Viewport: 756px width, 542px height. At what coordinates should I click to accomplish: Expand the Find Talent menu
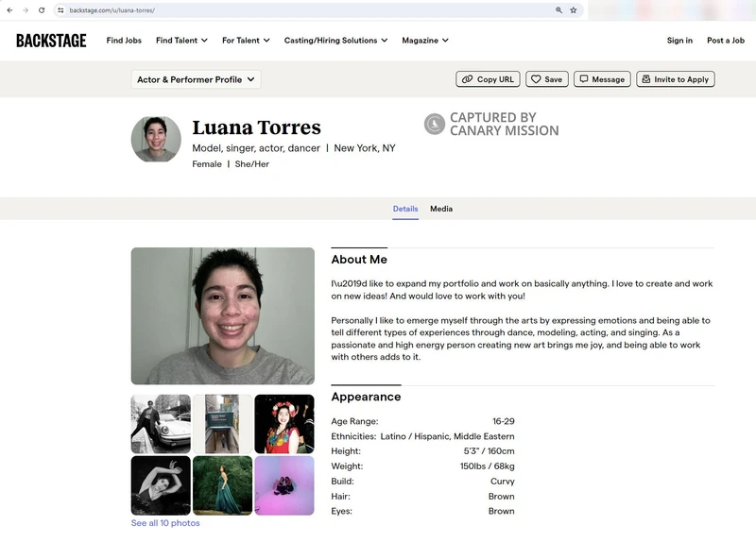pos(181,41)
